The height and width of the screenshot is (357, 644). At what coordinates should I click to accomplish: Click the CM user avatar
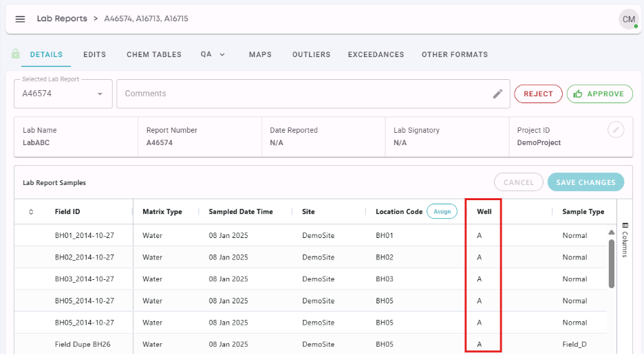628,19
